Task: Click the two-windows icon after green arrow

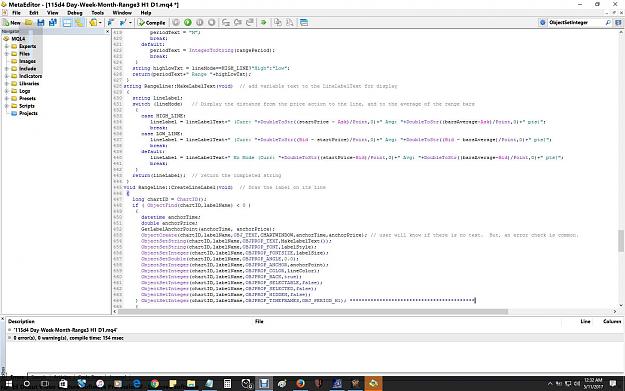Action: (x=277, y=23)
